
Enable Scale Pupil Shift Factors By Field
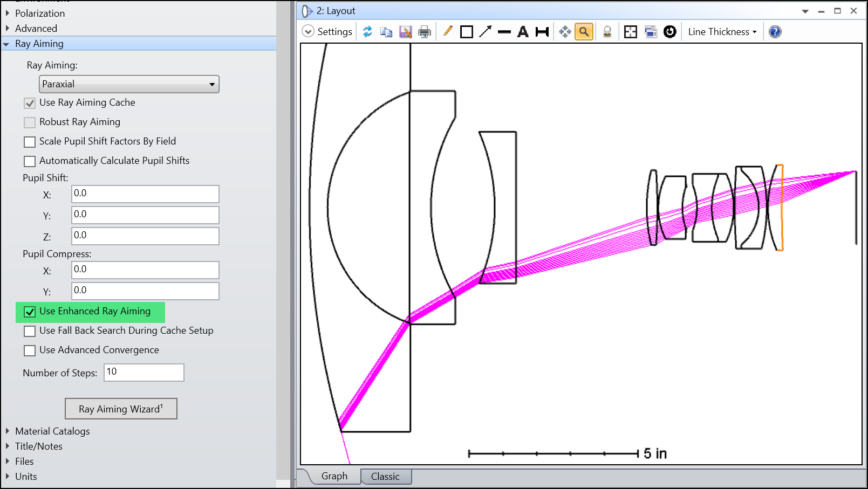coord(30,142)
